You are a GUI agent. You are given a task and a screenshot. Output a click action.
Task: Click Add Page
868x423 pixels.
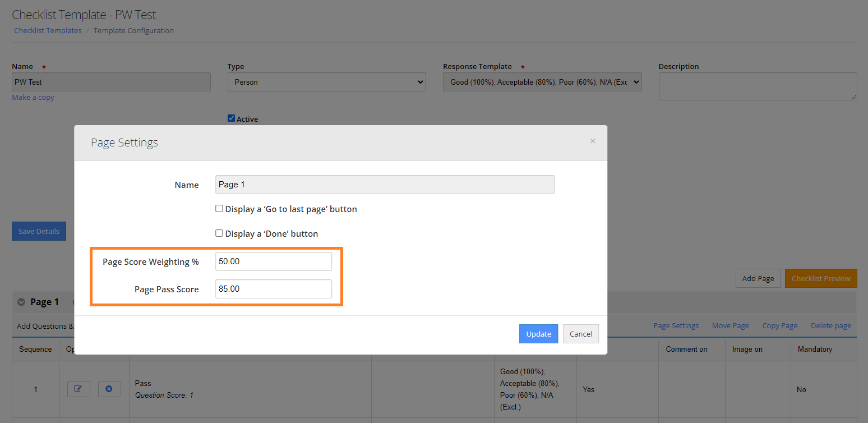[758, 278]
